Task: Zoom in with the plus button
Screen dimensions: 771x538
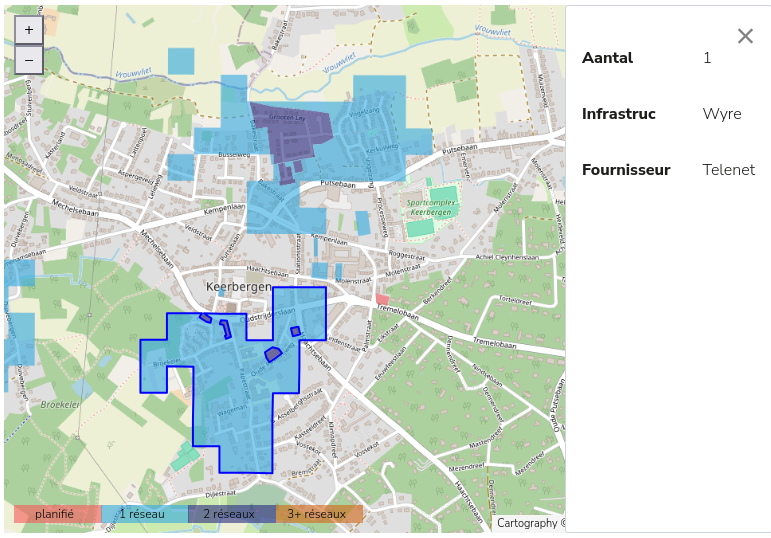Action: 29,30
